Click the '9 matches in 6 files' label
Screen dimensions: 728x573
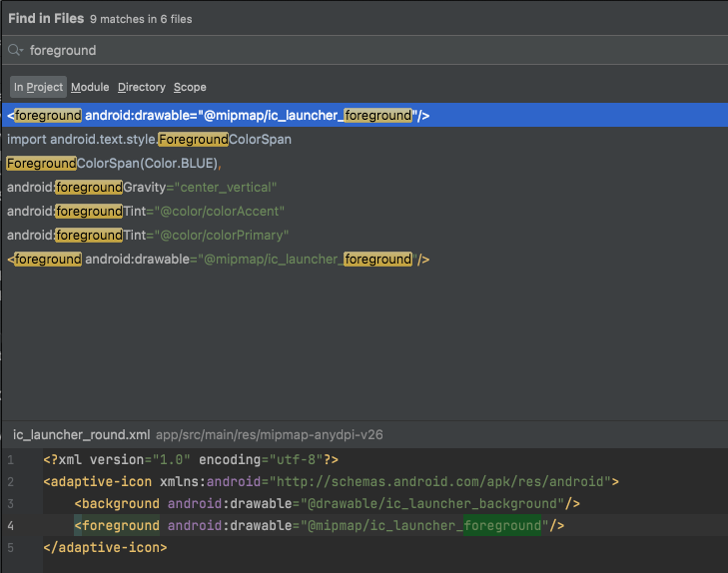[141, 19]
